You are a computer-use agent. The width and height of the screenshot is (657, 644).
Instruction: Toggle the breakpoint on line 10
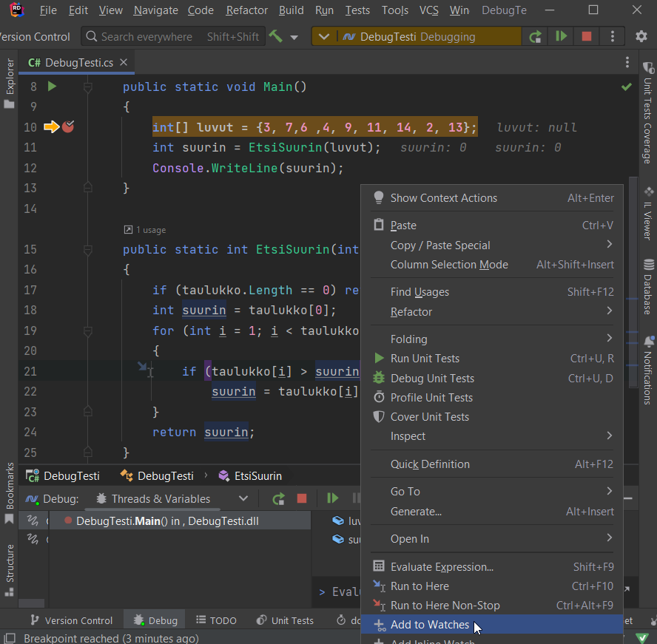68,127
